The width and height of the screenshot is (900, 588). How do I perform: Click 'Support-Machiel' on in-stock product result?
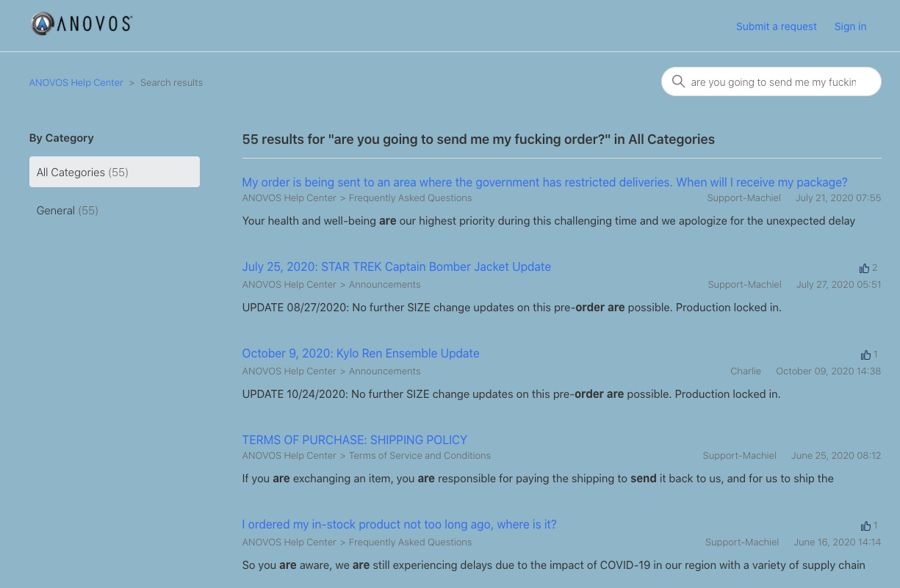(x=742, y=542)
